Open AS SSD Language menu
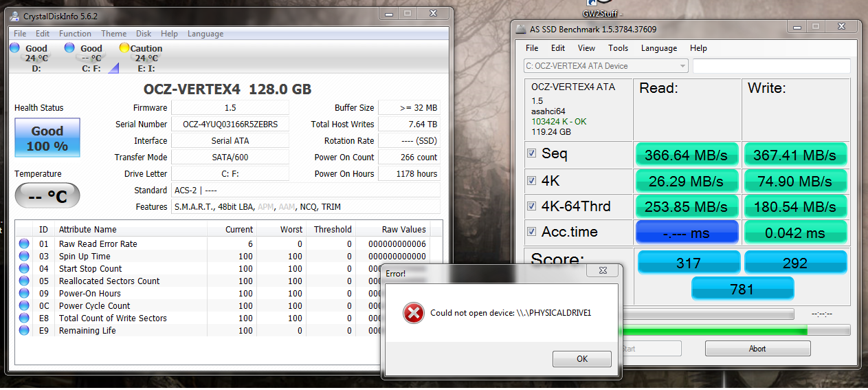 pos(659,48)
